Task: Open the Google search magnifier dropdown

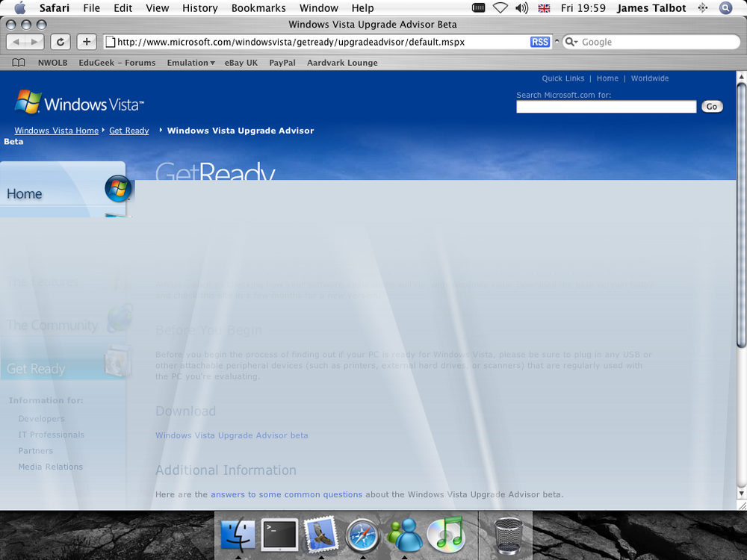Action: tap(571, 42)
